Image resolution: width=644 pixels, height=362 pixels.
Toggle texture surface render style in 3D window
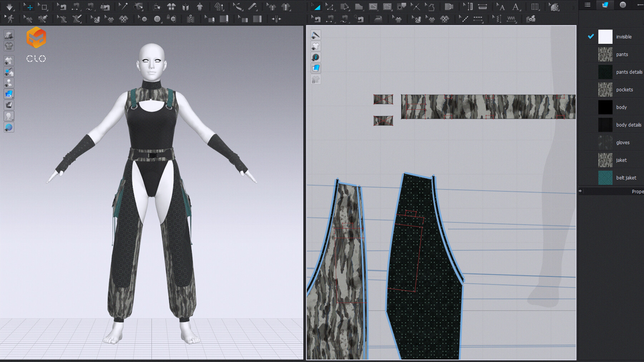[9, 94]
